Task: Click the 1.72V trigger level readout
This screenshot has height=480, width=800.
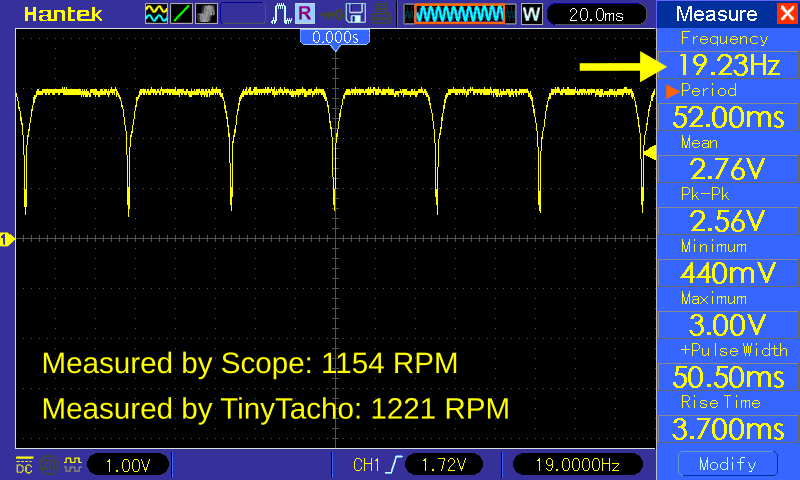Action: pos(444,465)
